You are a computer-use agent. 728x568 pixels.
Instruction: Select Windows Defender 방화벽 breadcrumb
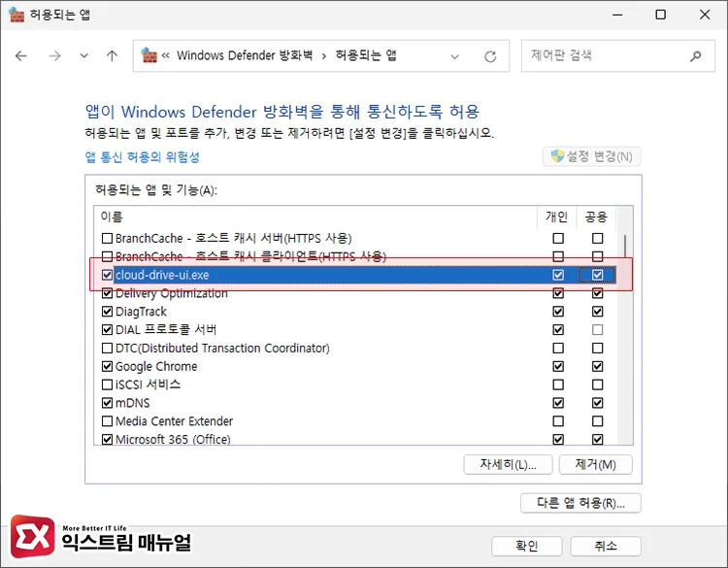[x=244, y=56]
